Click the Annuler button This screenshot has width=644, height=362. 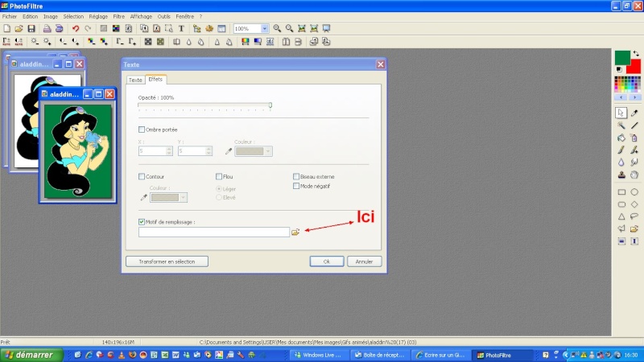pos(364,261)
